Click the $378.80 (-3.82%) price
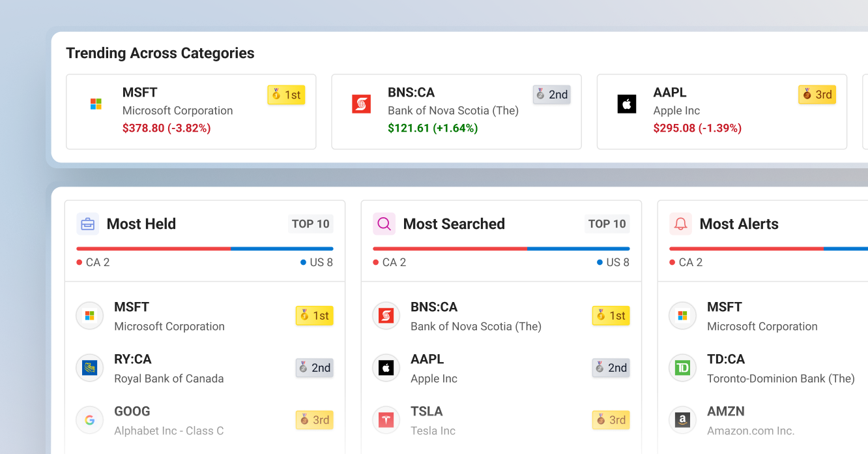 click(x=167, y=129)
